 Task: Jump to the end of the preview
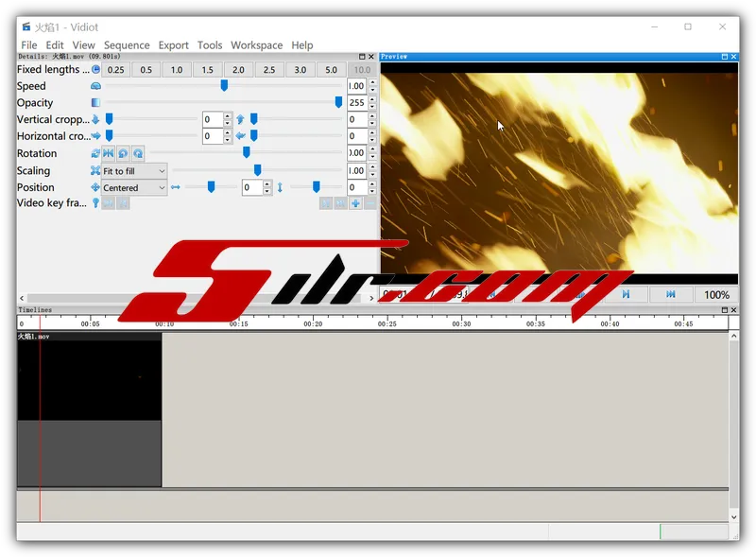[671, 294]
